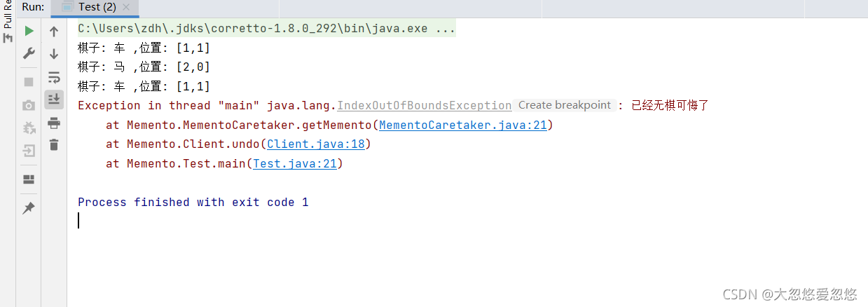Open run configuration wrench settings
The width and height of the screenshot is (868, 307).
click(29, 54)
